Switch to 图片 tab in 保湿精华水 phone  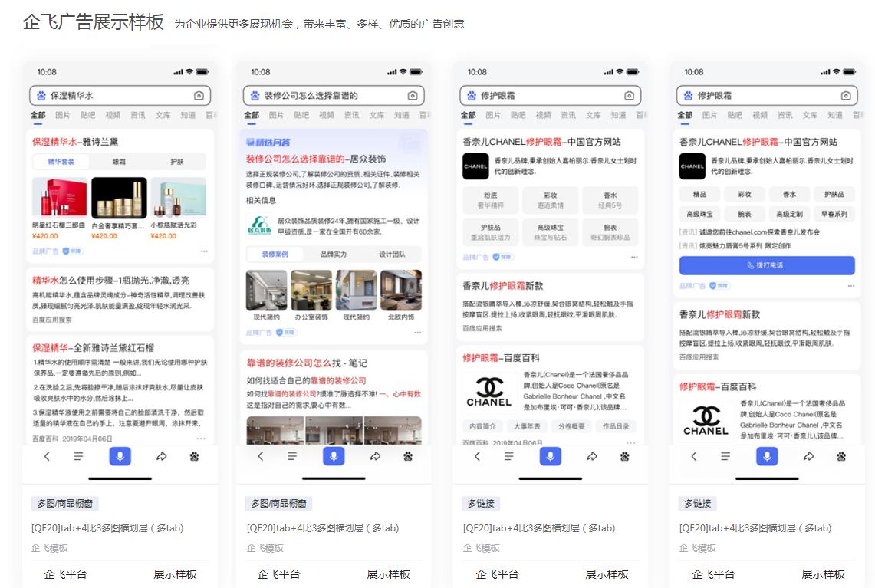(x=63, y=115)
